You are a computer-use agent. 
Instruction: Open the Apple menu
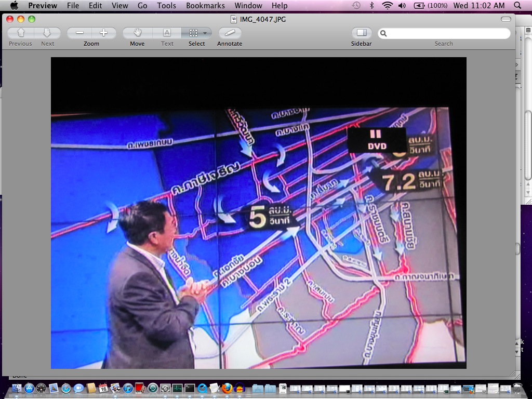pos(14,5)
